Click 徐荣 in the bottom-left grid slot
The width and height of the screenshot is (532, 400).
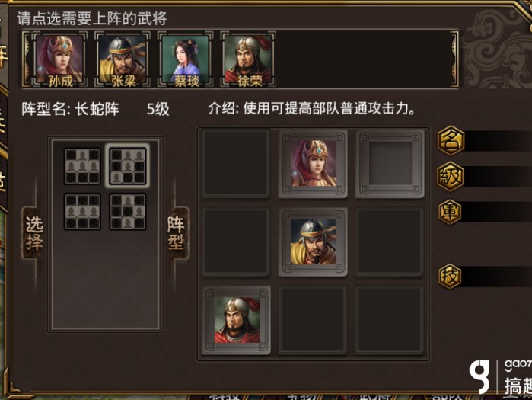click(x=236, y=320)
